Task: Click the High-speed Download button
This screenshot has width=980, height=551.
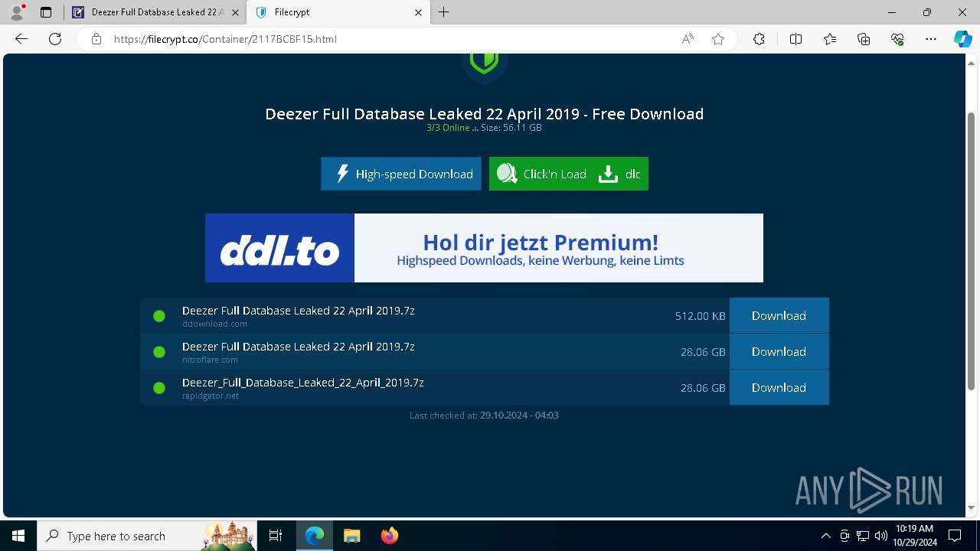Action: (x=401, y=174)
